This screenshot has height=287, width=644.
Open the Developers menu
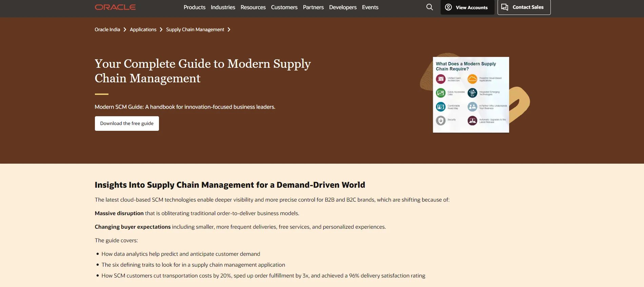pyautogui.click(x=343, y=7)
